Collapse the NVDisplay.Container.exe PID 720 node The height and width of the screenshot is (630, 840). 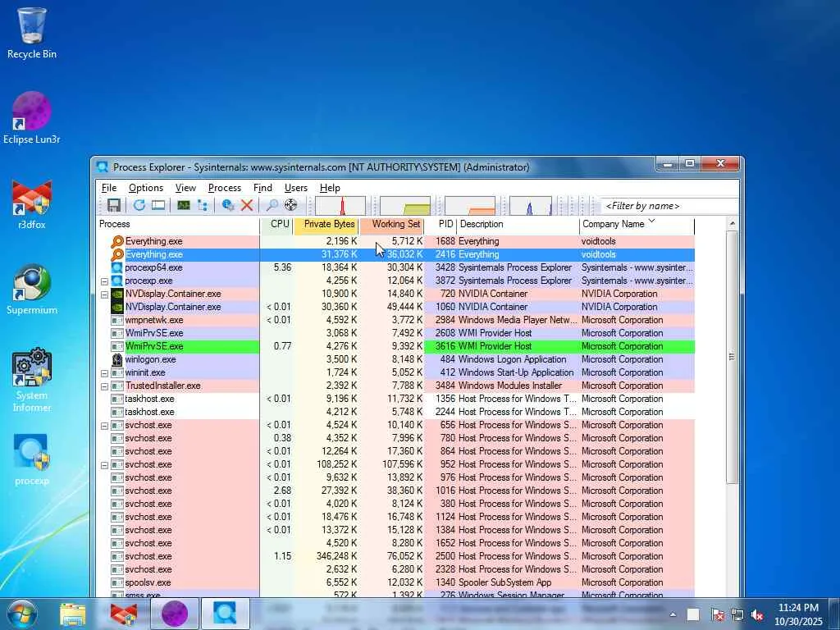pos(104,294)
